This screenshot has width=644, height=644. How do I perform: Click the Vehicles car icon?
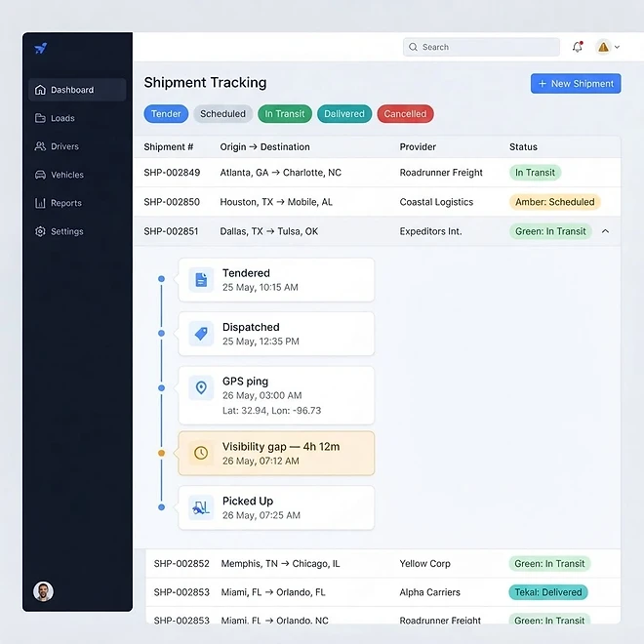pyautogui.click(x=40, y=175)
